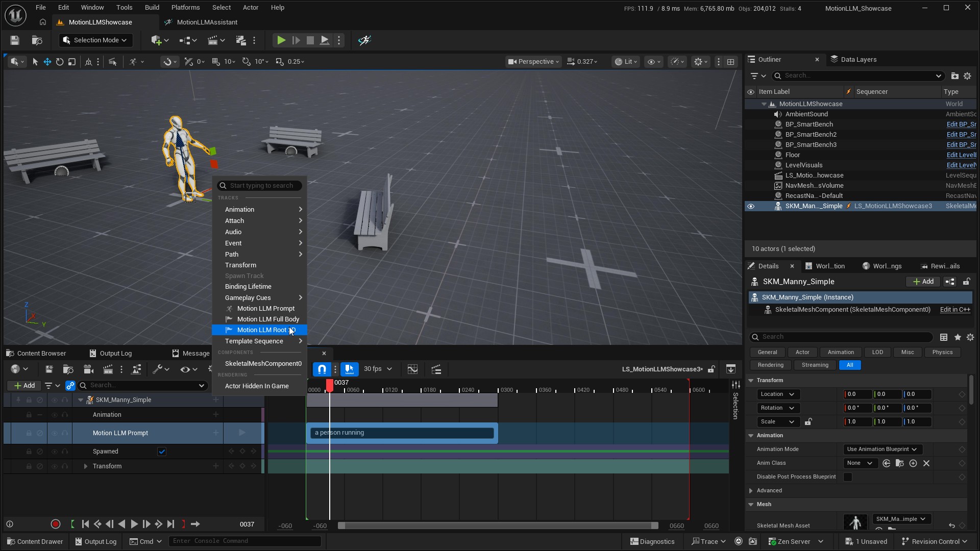
Task: Show favorites star in Details panel
Action: (x=958, y=337)
